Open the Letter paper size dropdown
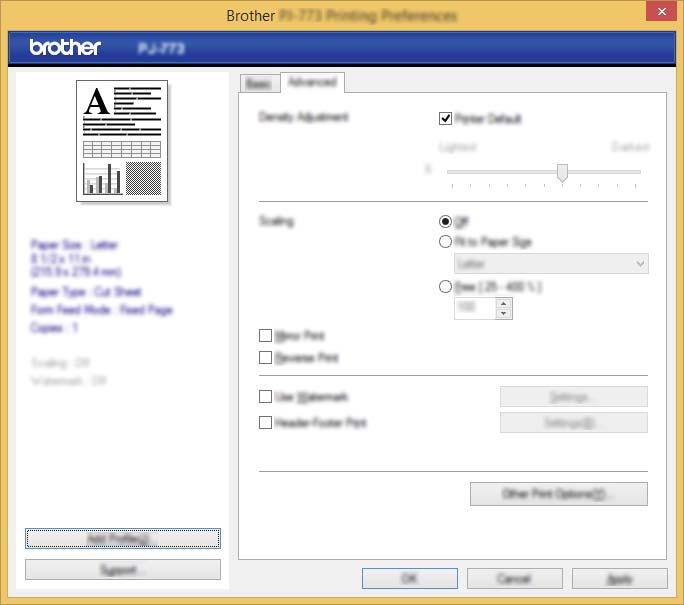The height and width of the screenshot is (605, 684). 551,263
